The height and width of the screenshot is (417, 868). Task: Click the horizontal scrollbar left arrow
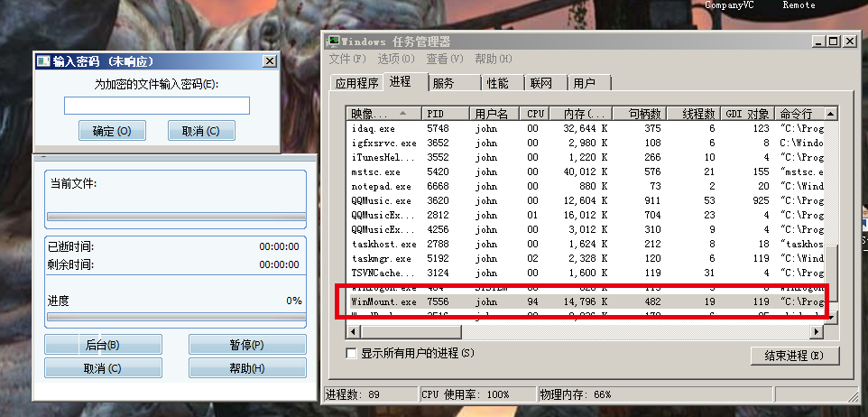(352, 331)
